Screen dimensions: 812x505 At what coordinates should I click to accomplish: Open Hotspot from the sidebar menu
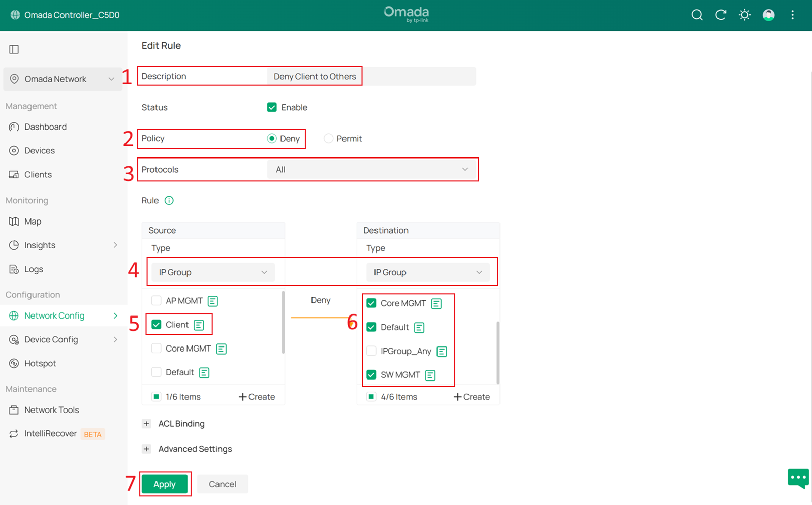click(40, 363)
